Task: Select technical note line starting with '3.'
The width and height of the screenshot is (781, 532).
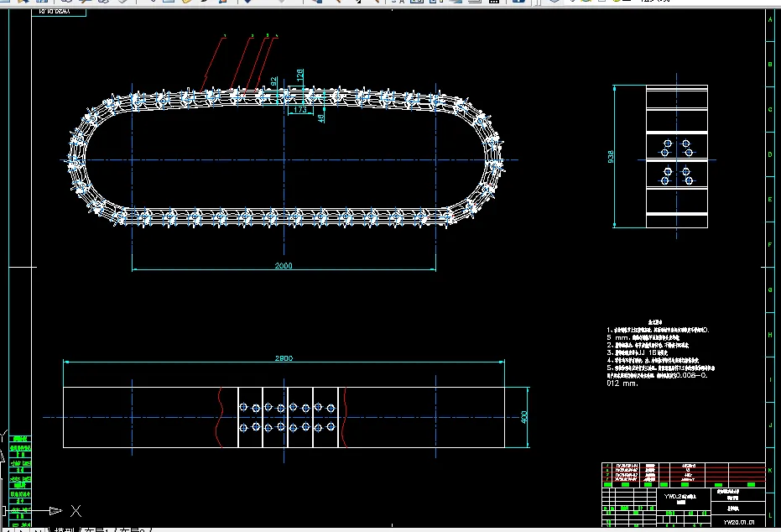Action: (637, 352)
